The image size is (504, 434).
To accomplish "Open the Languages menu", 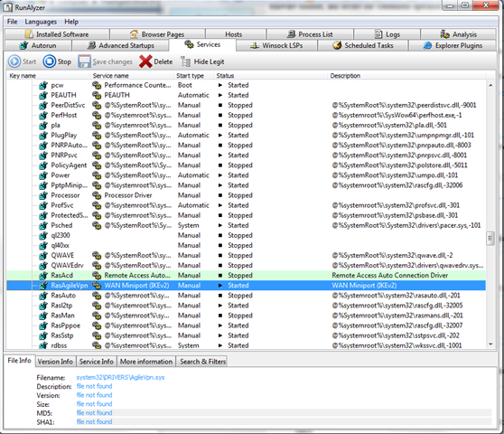I will (x=41, y=22).
